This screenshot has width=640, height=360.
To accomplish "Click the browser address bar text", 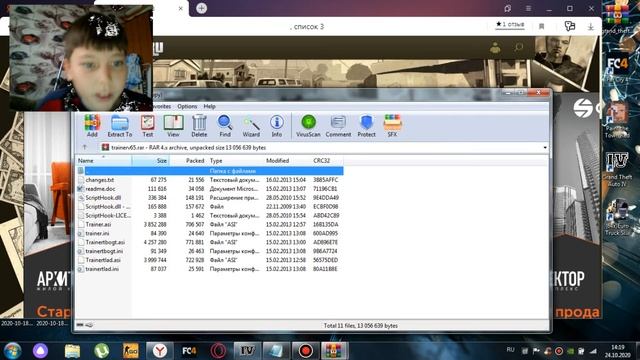I will [307, 27].
